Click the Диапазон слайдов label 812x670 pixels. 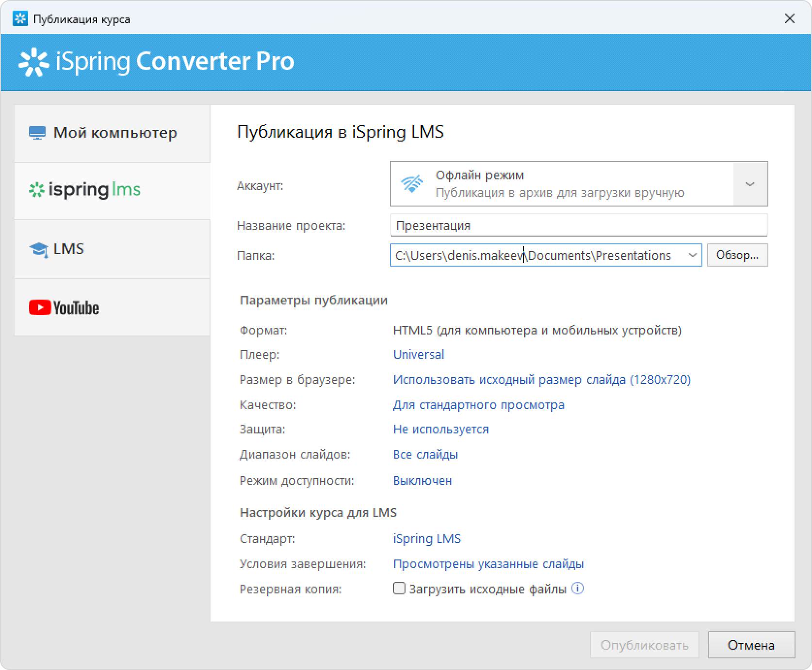pyautogui.click(x=295, y=454)
